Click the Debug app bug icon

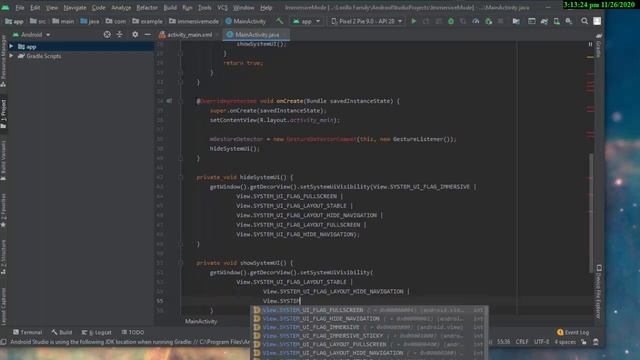pos(451,21)
